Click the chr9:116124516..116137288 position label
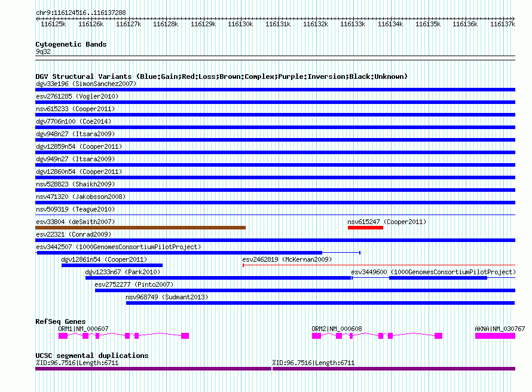This screenshot has height=392, width=532. (x=81, y=13)
